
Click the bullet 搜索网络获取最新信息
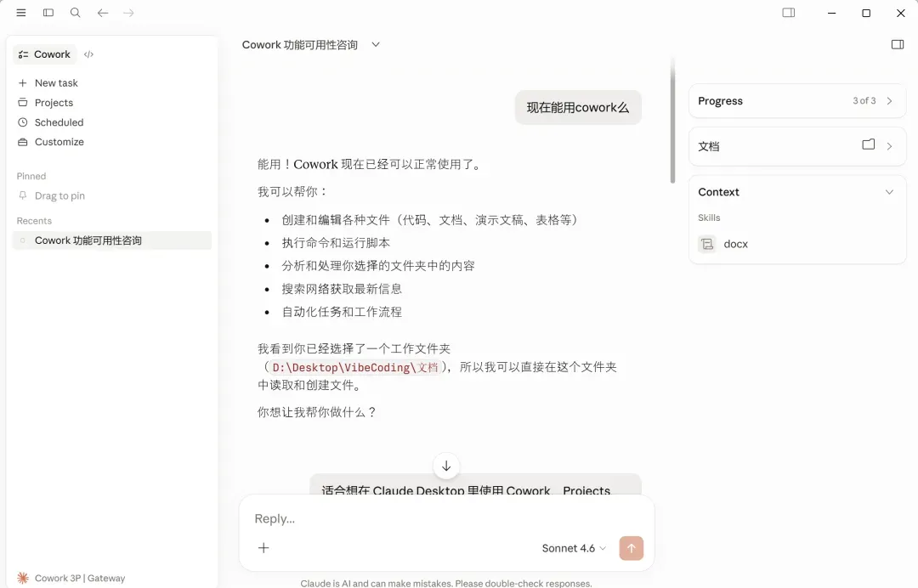[x=342, y=288]
